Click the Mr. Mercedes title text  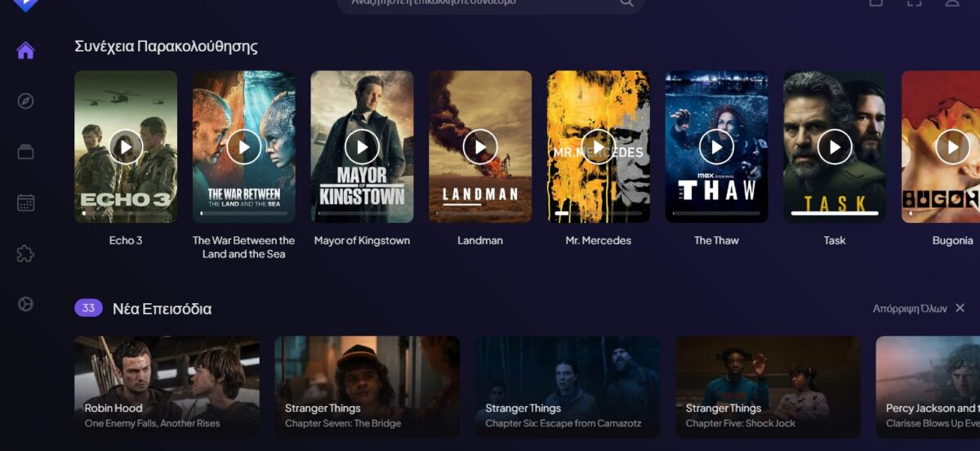pyautogui.click(x=598, y=240)
